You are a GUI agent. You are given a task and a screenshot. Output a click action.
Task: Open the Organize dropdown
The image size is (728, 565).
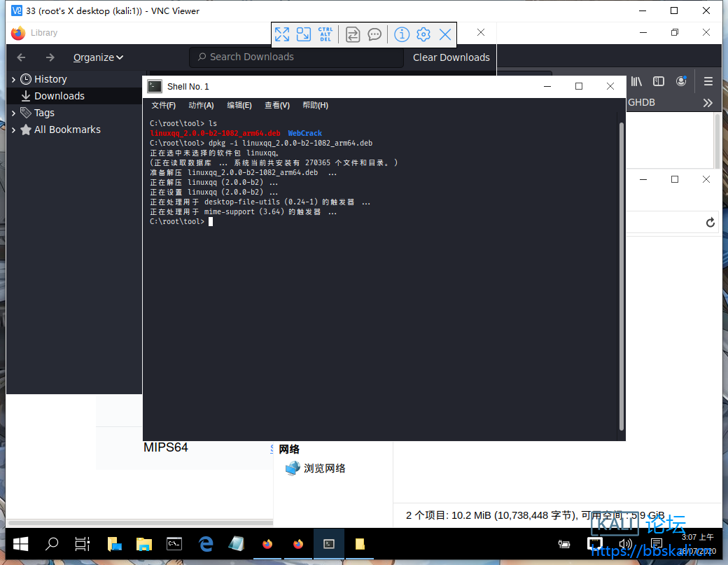click(x=98, y=57)
